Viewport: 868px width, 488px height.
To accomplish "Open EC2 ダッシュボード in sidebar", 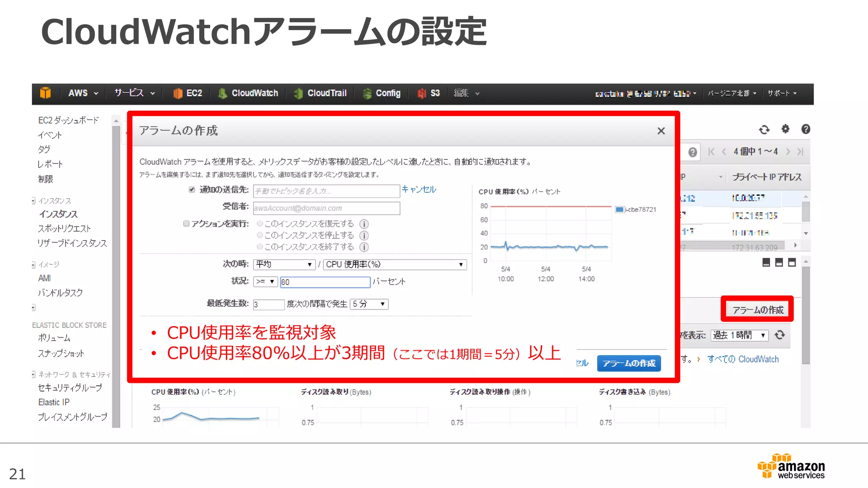I will coord(68,120).
